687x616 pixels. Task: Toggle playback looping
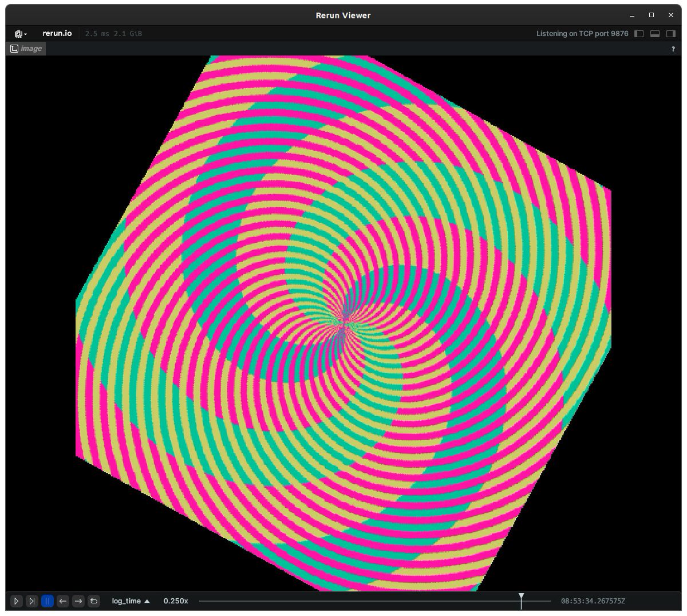(94, 601)
